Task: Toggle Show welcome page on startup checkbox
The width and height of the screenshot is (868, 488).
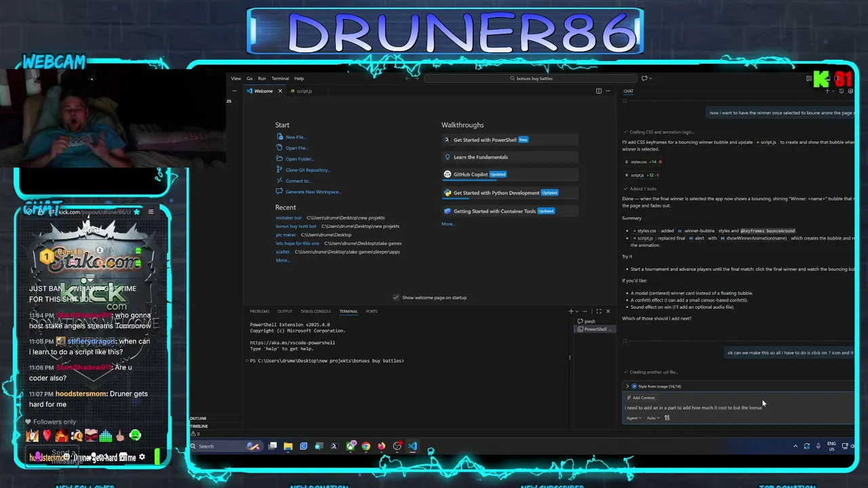Action: 396,298
